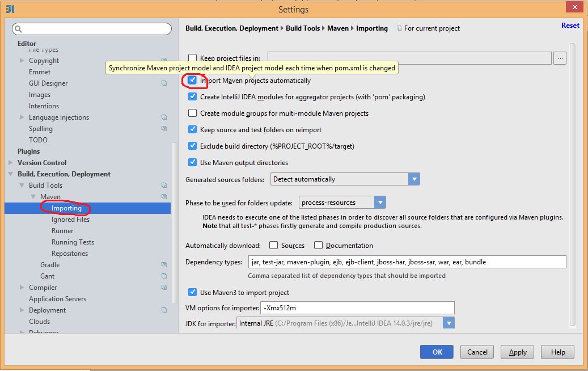Click OK to confirm settings
The width and height of the screenshot is (588, 371).
[x=437, y=352]
